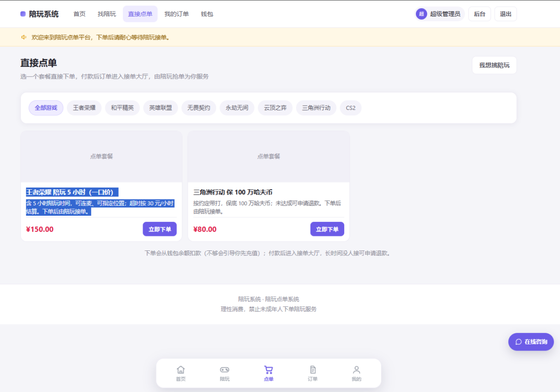Select the 全部游戏 filter chip
Image resolution: width=560 pixels, height=392 pixels.
coord(46,108)
